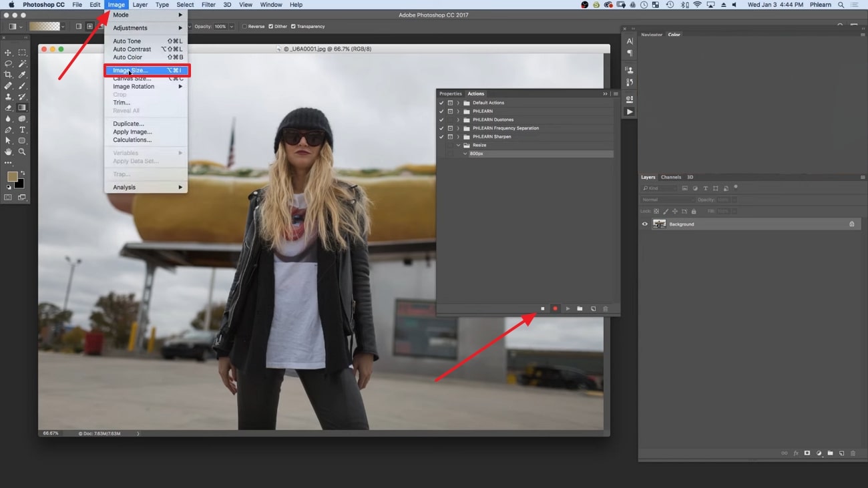Choose Duplicate from the Image menu
868x488 pixels.
tap(147, 124)
